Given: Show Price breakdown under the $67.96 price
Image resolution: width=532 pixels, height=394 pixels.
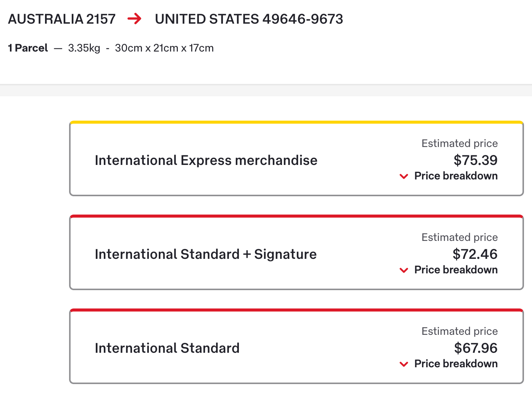Looking at the screenshot, I should pos(456,364).
